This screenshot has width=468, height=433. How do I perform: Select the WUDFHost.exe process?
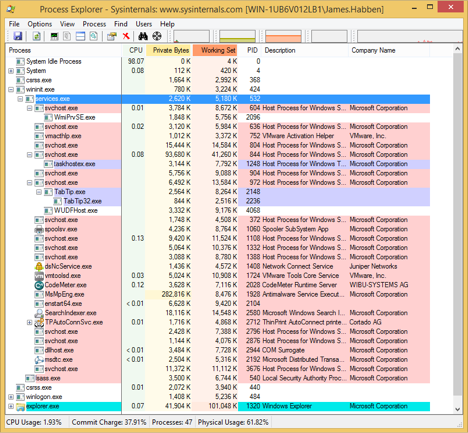pyautogui.click(x=218, y=211)
